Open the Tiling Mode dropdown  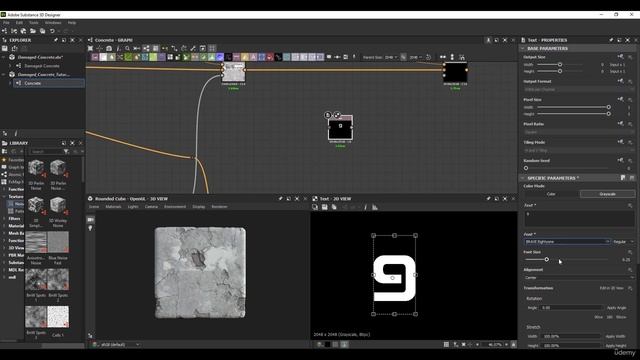coord(579,151)
